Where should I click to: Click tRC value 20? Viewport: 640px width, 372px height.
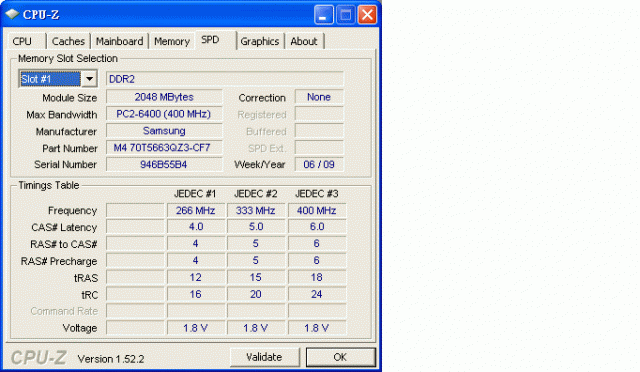[x=256, y=294]
